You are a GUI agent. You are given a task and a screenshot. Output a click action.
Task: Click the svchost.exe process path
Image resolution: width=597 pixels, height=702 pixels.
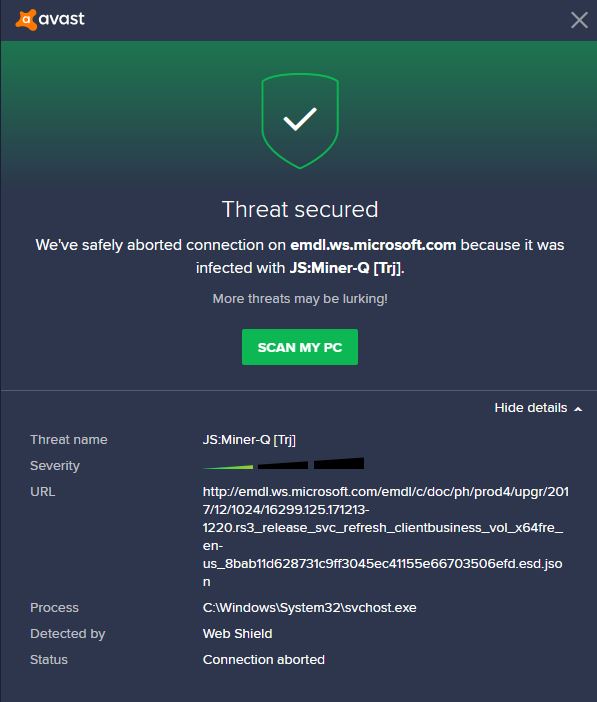coord(309,608)
